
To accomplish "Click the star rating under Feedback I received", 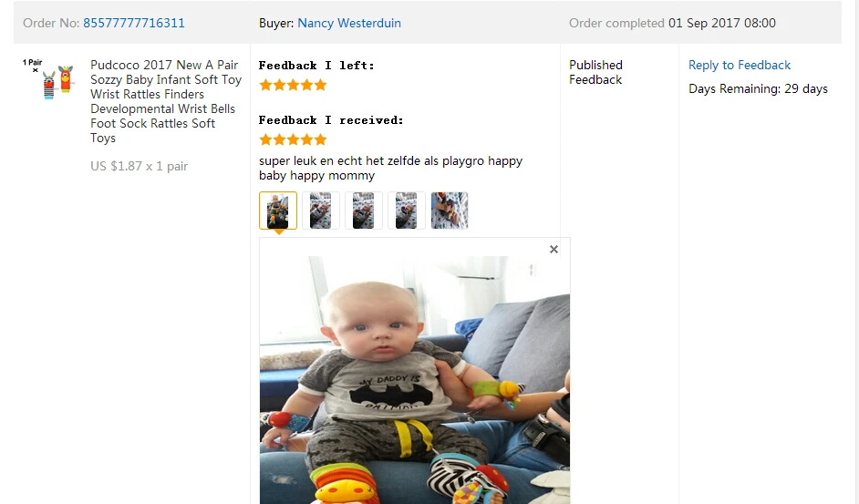I will pos(293,139).
